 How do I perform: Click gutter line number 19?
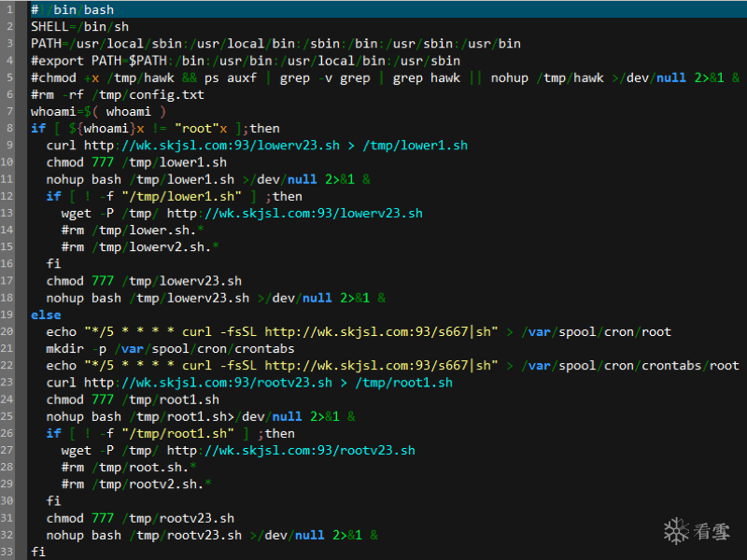point(7,315)
